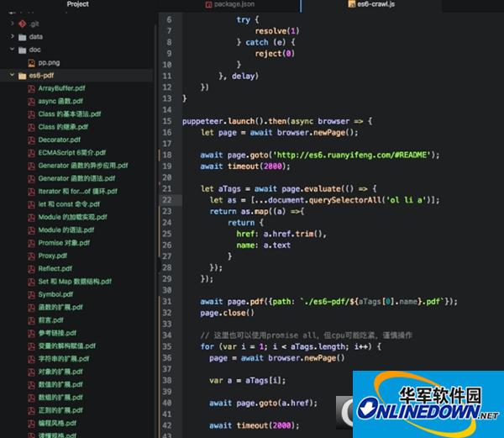Expand the .git folder chevron
Screen dimensions: 504x438
[x=13, y=24]
